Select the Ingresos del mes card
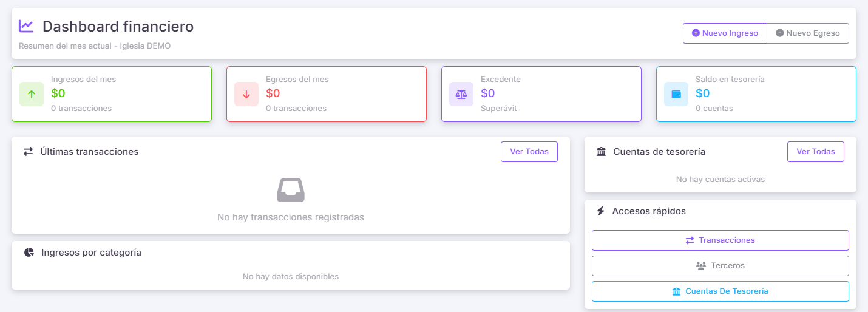This screenshot has height=312, width=868. 112,94
